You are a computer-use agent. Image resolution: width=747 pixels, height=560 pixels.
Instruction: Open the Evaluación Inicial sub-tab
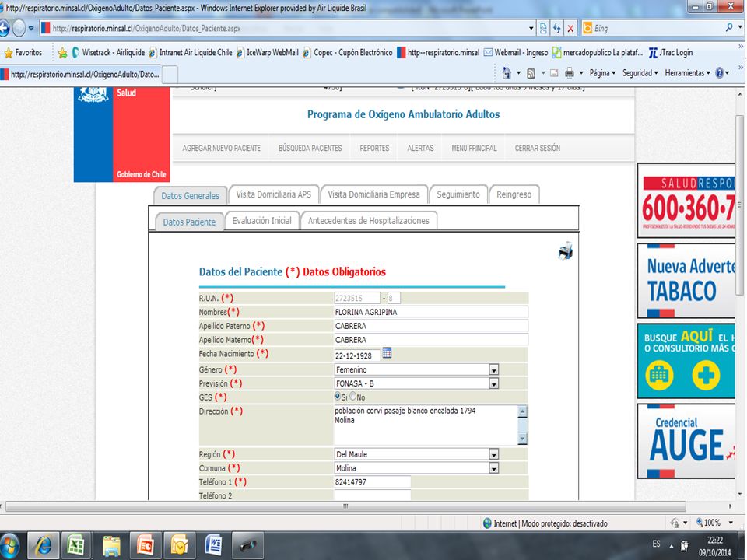[261, 220]
